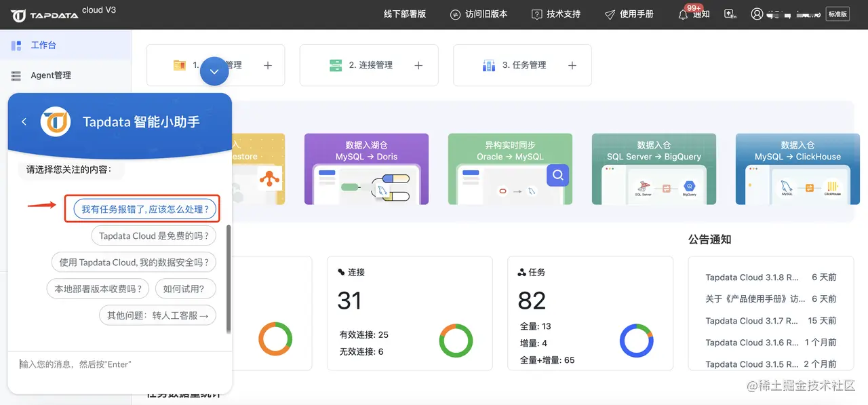
Task: Select 本地部署版本收费吗? option
Action: point(98,289)
